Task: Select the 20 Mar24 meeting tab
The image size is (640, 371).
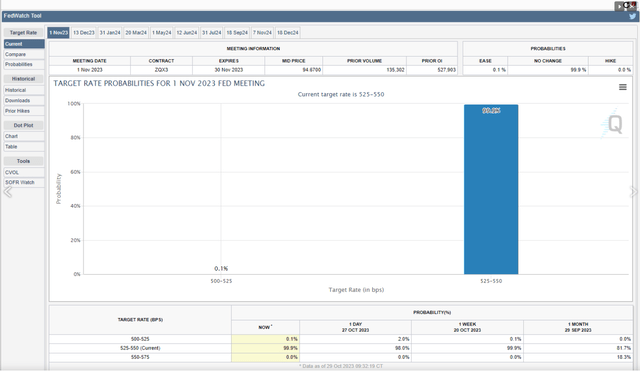Action: (136, 33)
